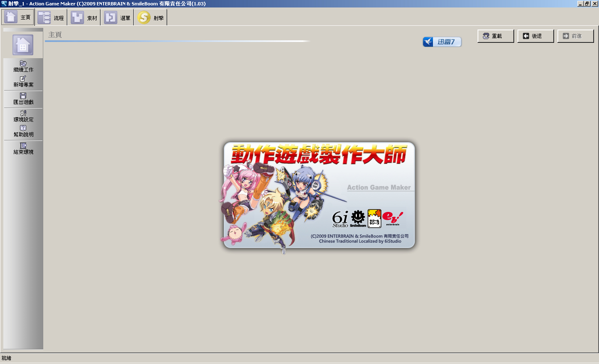Switch to the 流程 tab
599x364 pixels.
tap(51, 18)
